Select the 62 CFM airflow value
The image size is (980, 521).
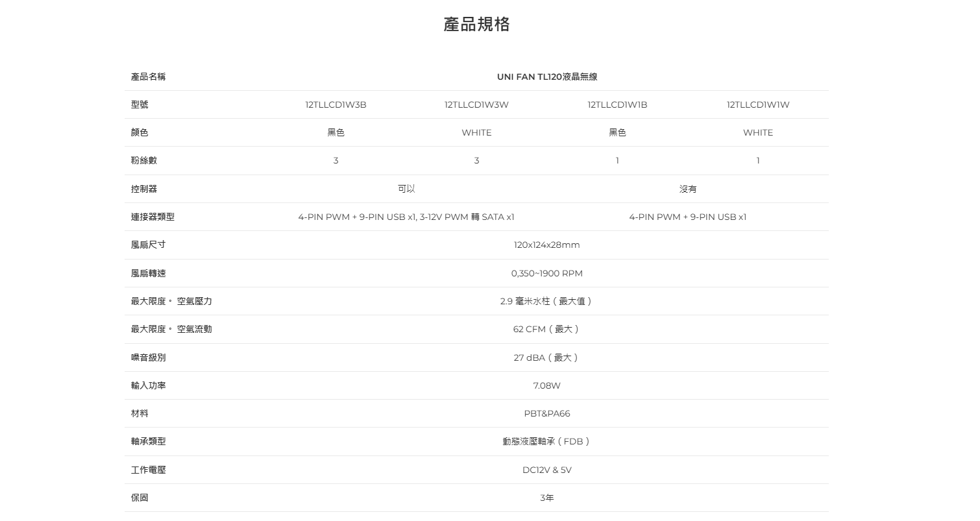click(546, 329)
